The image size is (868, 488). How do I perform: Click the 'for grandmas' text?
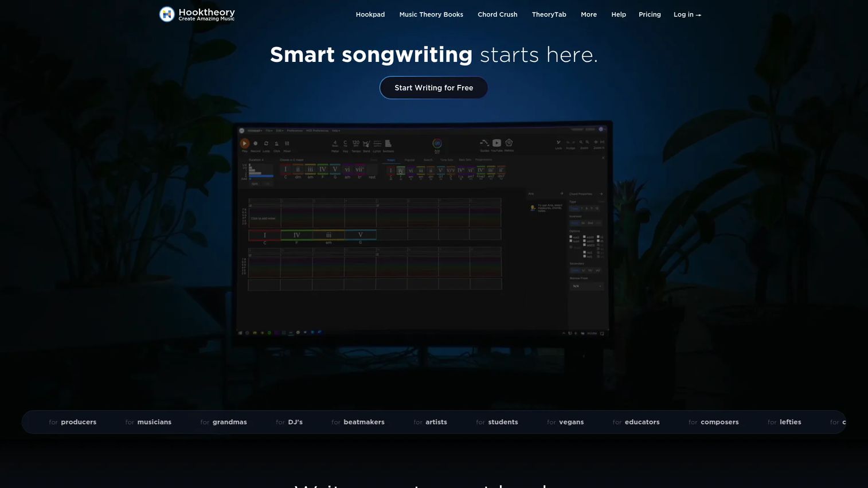(x=224, y=422)
